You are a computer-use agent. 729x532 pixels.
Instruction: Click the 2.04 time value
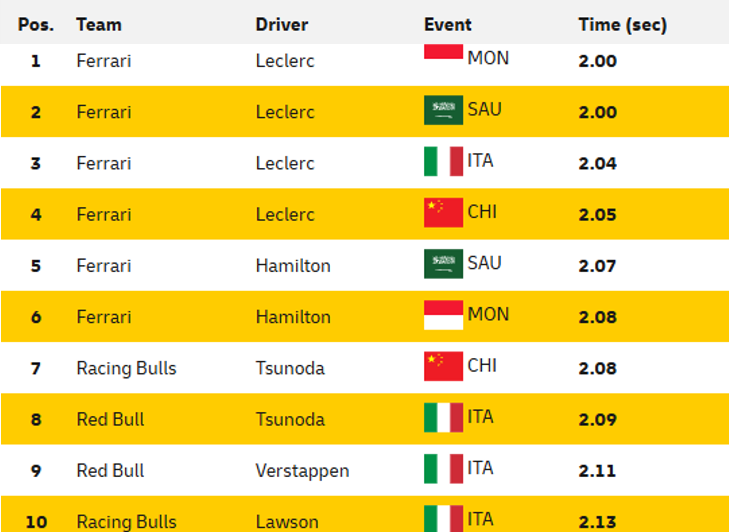[597, 164]
